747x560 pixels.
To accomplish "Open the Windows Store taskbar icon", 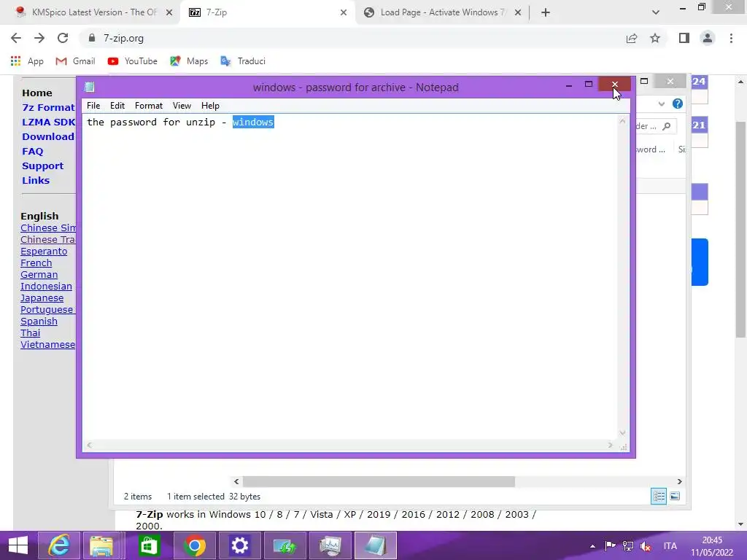I will [x=149, y=545].
